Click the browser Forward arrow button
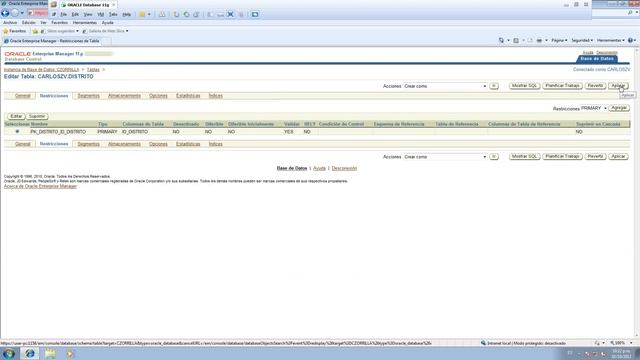 tap(15, 13)
